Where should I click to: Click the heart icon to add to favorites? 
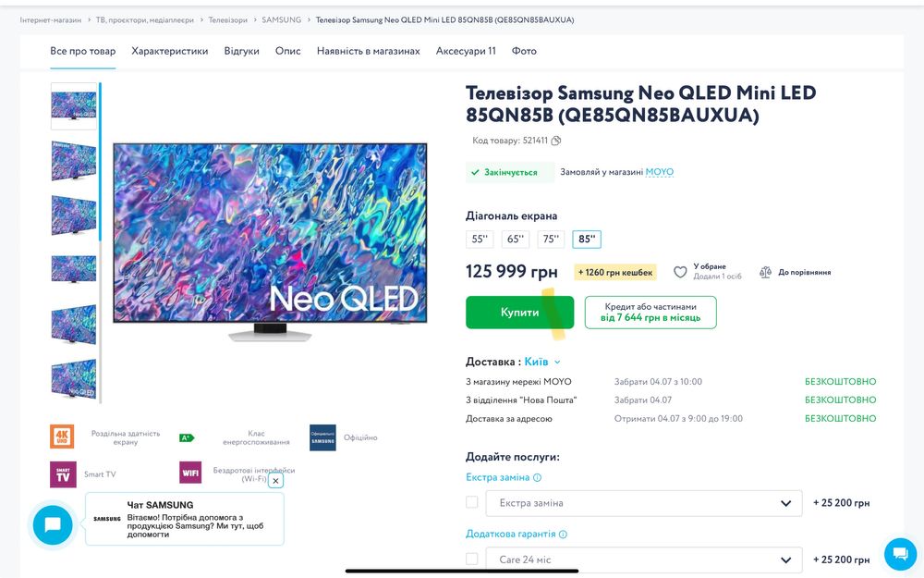pos(680,272)
